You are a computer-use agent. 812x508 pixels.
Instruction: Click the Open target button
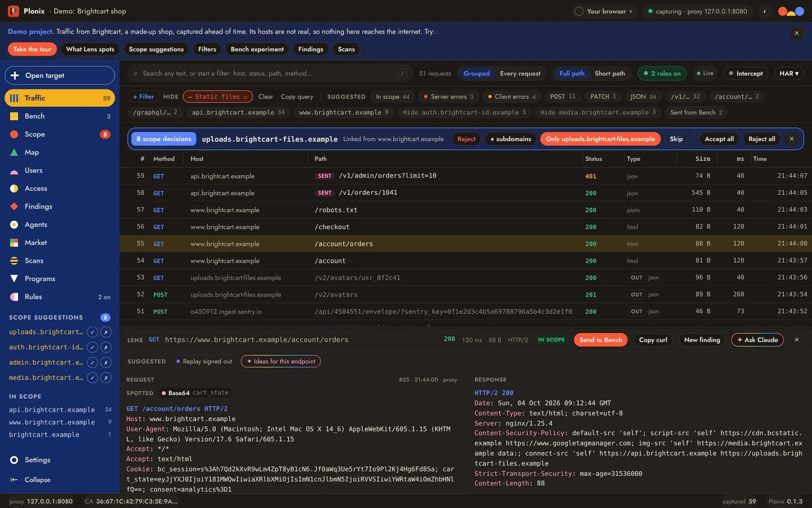[x=60, y=75]
